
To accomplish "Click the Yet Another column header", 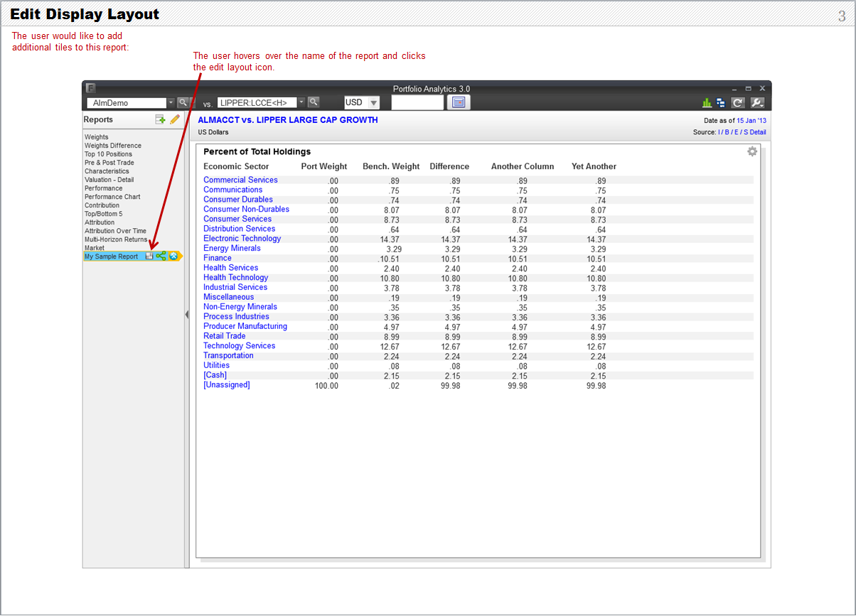I will tap(594, 166).
